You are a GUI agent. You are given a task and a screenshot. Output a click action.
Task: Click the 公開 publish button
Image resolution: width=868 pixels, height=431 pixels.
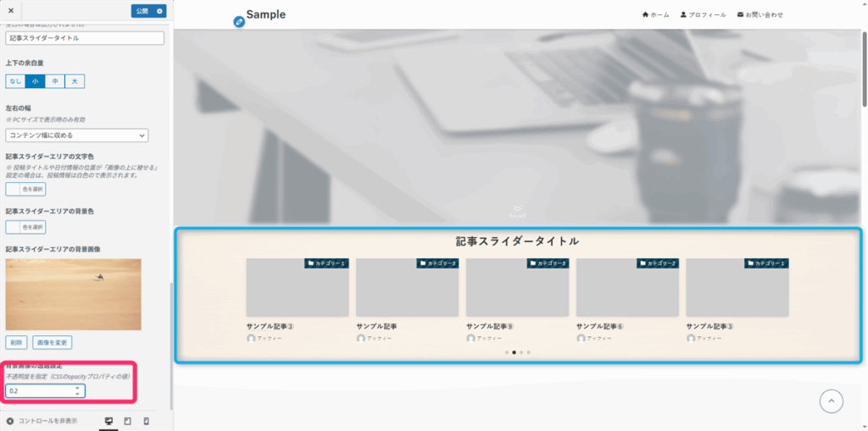click(142, 11)
